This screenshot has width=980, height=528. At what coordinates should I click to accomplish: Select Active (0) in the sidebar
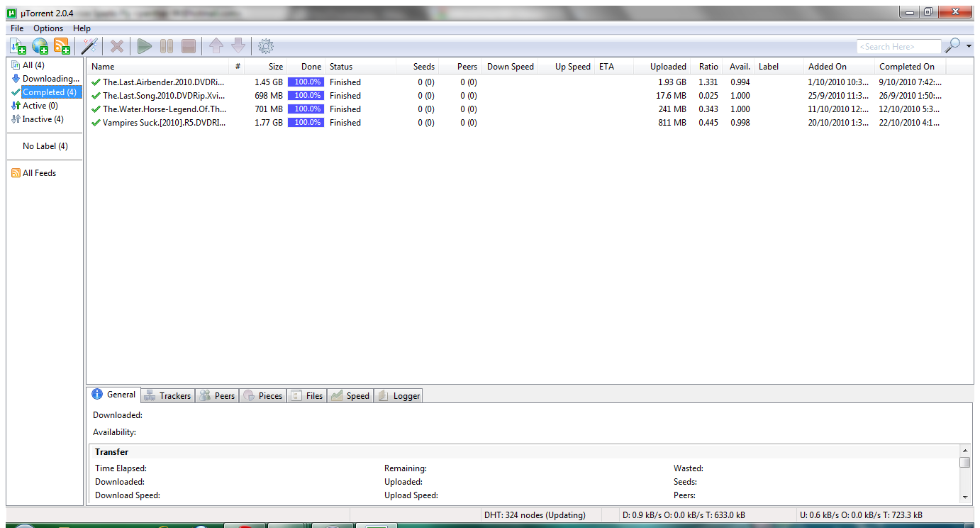[40, 106]
